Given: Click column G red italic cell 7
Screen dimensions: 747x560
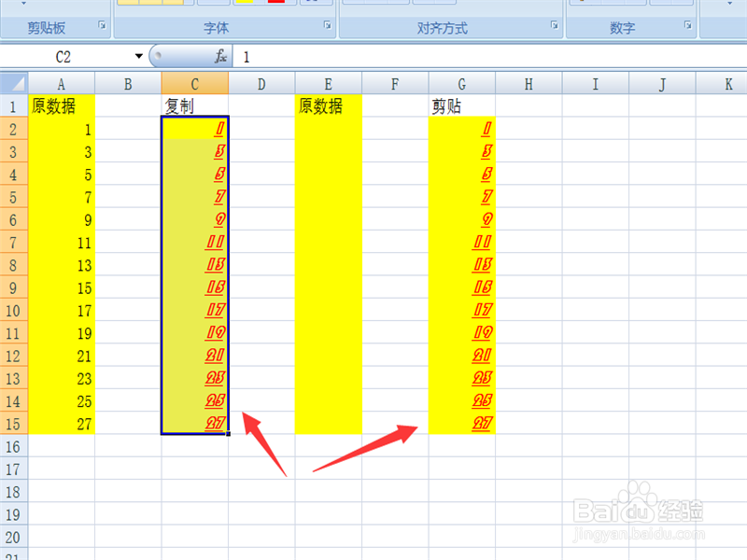Looking at the screenshot, I should pyautogui.click(x=461, y=197).
